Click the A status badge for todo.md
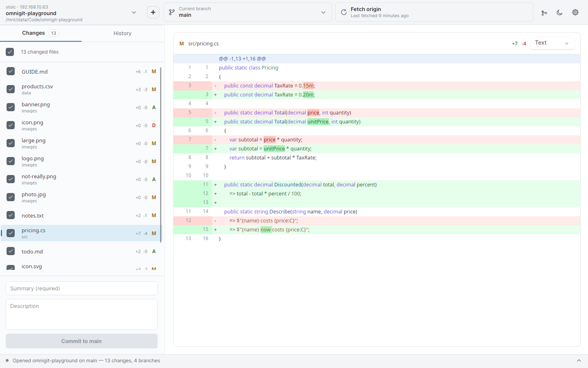The height and width of the screenshot is (368, 588). (154, 251)
